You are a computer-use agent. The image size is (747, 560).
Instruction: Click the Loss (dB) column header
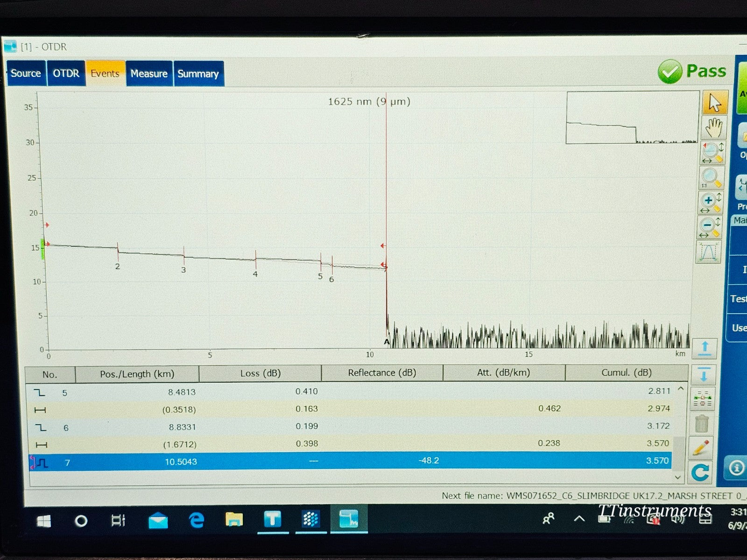[x=261, y=373]
